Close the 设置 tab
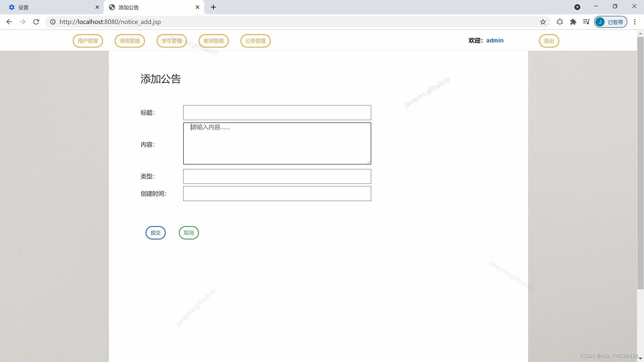 [97, 7]
